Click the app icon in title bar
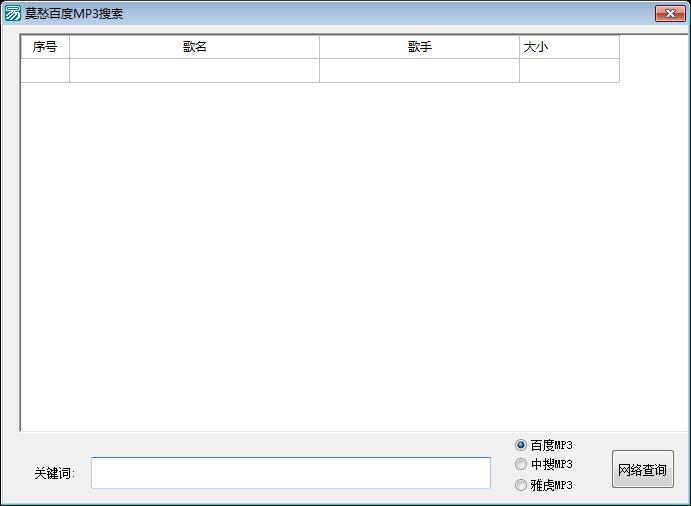 pyautogui.click(x=12, y=13)
